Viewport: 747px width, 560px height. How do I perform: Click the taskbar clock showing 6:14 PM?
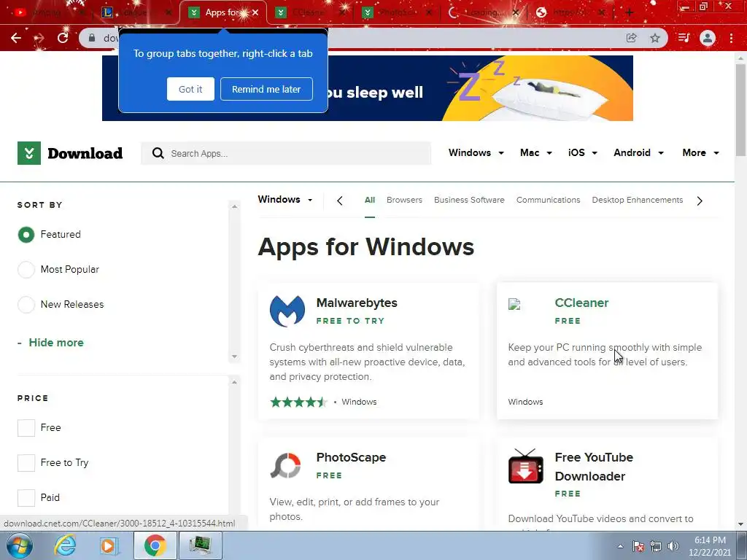(710, 546)
